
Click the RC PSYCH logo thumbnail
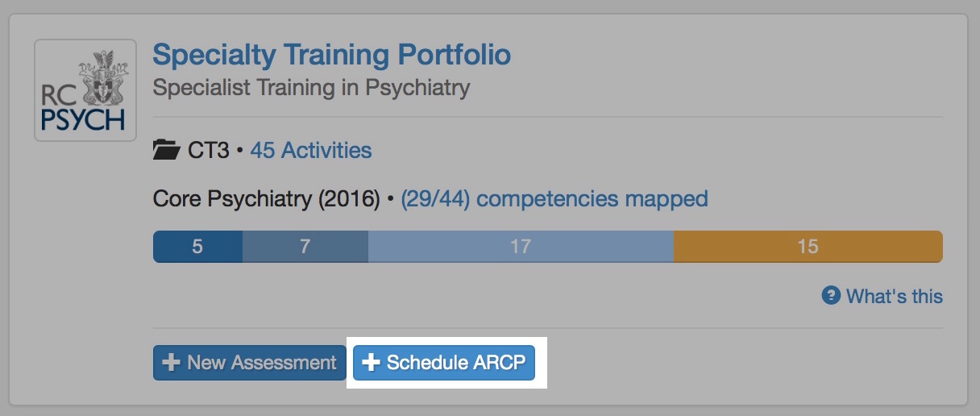85,90
